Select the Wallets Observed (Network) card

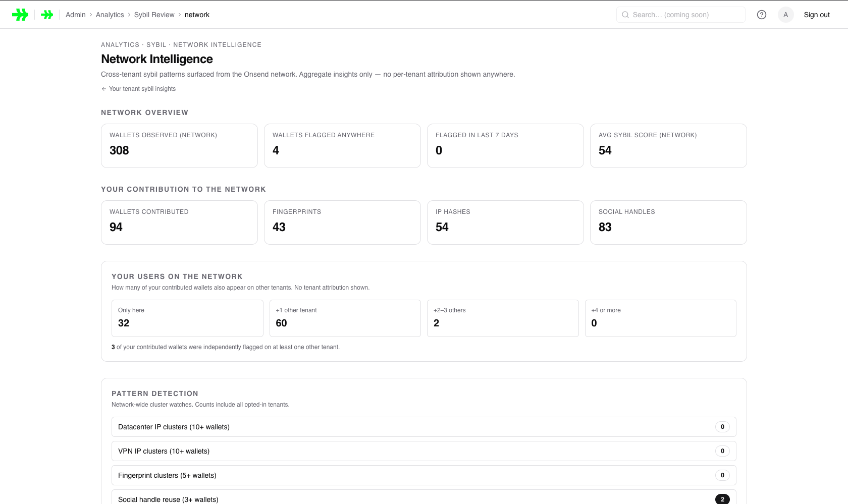[x=179, y=146]
